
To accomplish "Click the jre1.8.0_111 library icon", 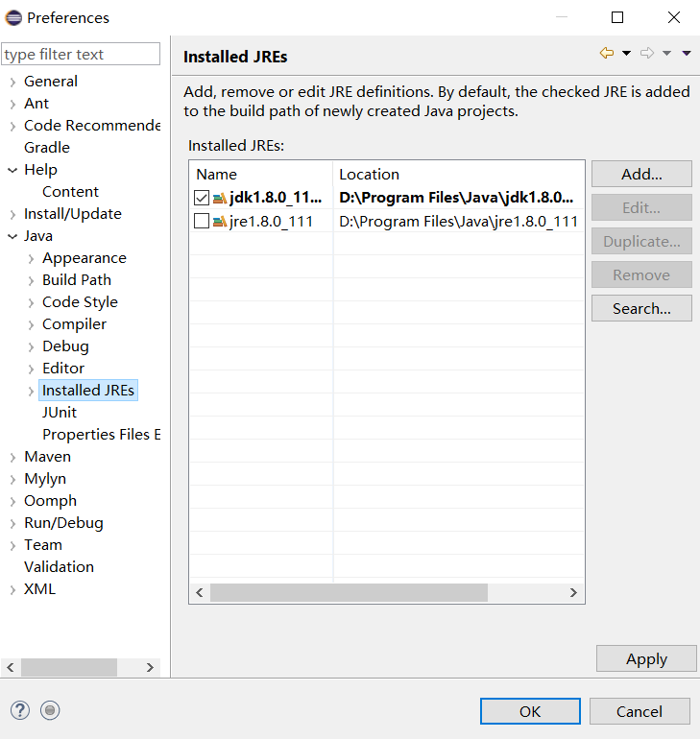I will (x=220, y=221).
